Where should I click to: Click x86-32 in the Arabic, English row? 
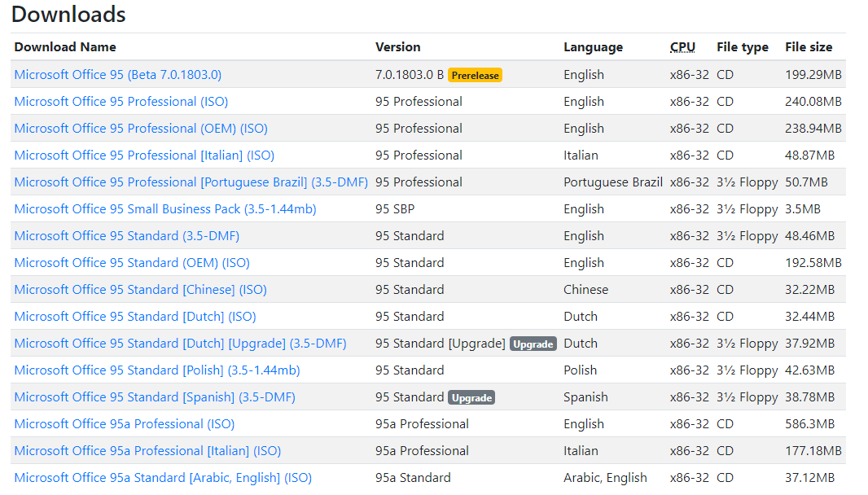[x=689, y=478]
